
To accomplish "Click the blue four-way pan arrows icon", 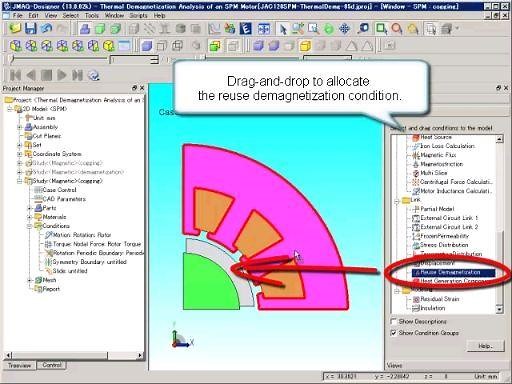I will pyautogui.click(x=345, y=29).
